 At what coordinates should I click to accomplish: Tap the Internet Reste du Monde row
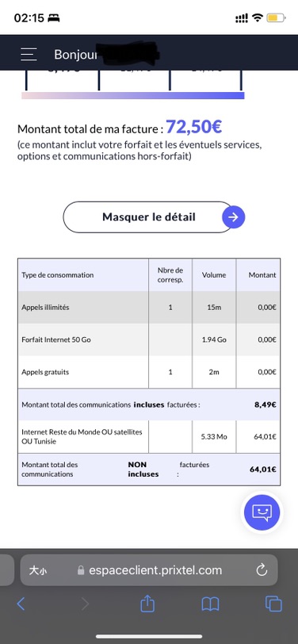[148, 436]
